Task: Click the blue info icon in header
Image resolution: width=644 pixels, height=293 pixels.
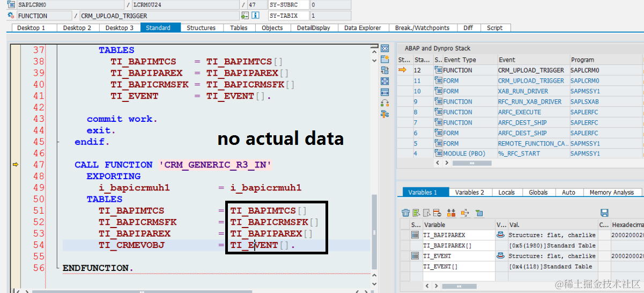Action: click(256, 16)
